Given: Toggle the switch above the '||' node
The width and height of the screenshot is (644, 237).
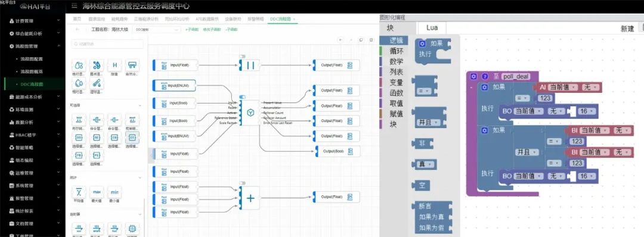Looking at the screenshot, I should pos(242,56).
